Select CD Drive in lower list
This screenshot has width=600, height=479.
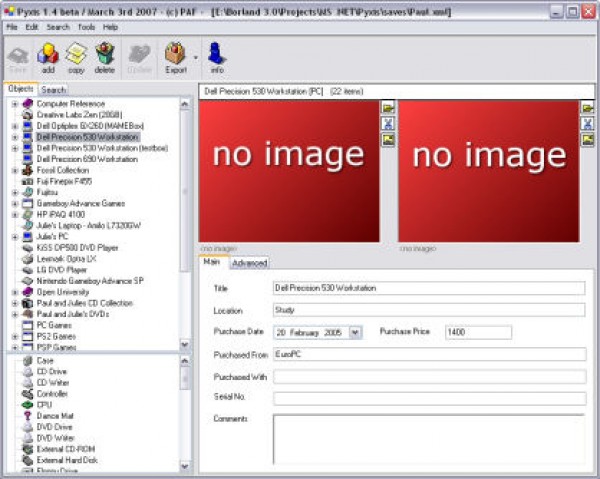pos(52,371)
